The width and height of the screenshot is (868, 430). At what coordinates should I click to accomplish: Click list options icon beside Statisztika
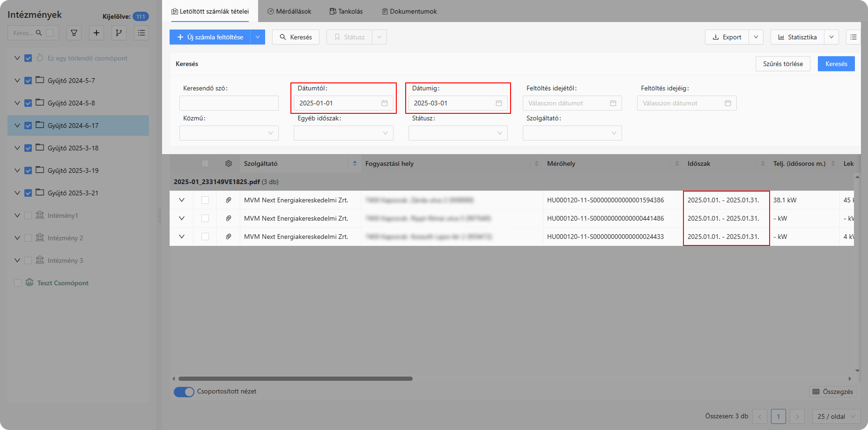853,37
